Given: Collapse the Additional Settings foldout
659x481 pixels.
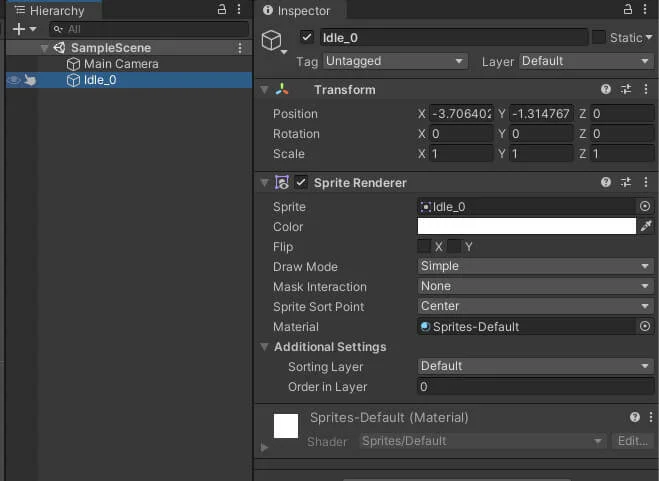Looking at the screenshot, I should pos(264,347).
